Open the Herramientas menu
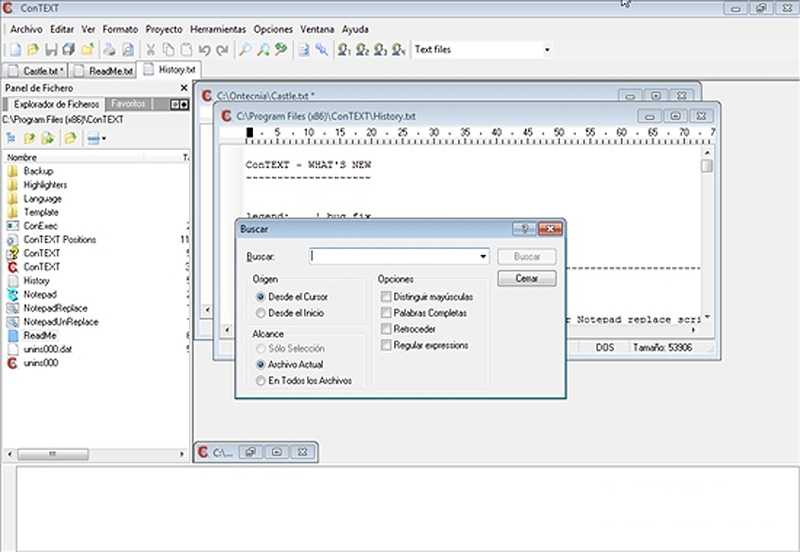 click(x=218, y=30)
